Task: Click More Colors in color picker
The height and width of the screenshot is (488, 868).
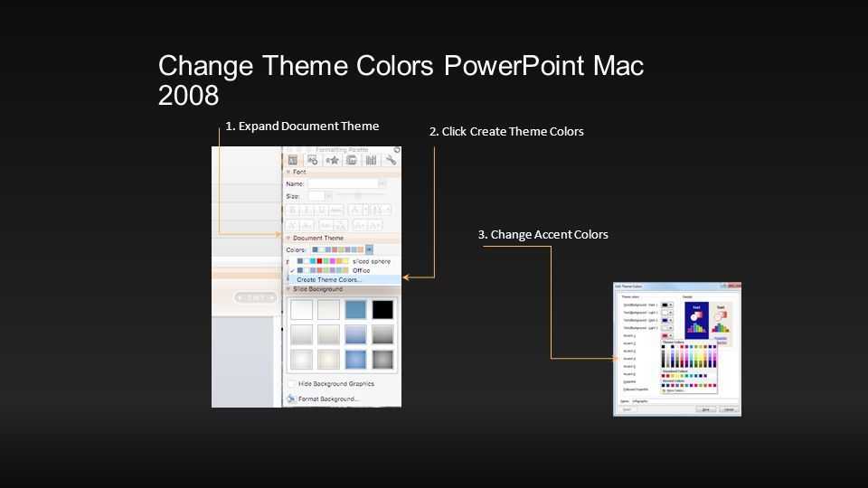Action: [x=675, y=390]
